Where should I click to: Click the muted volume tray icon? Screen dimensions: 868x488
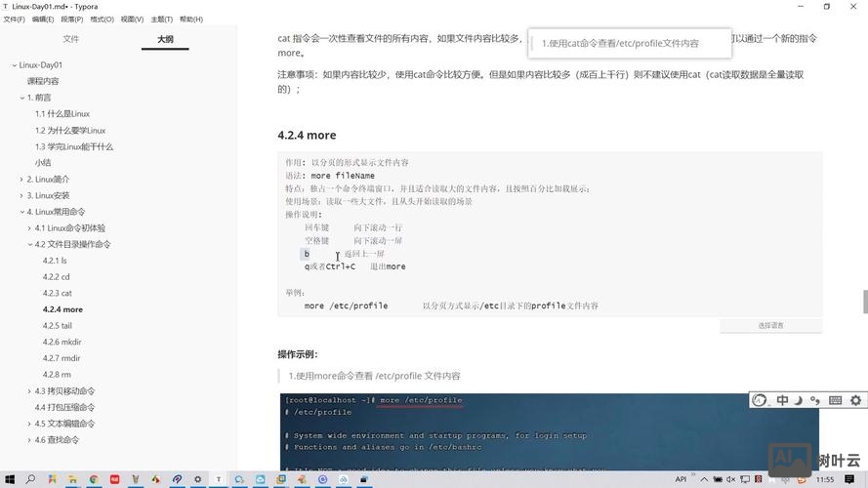pyautogui.click(x=730, y=479)
